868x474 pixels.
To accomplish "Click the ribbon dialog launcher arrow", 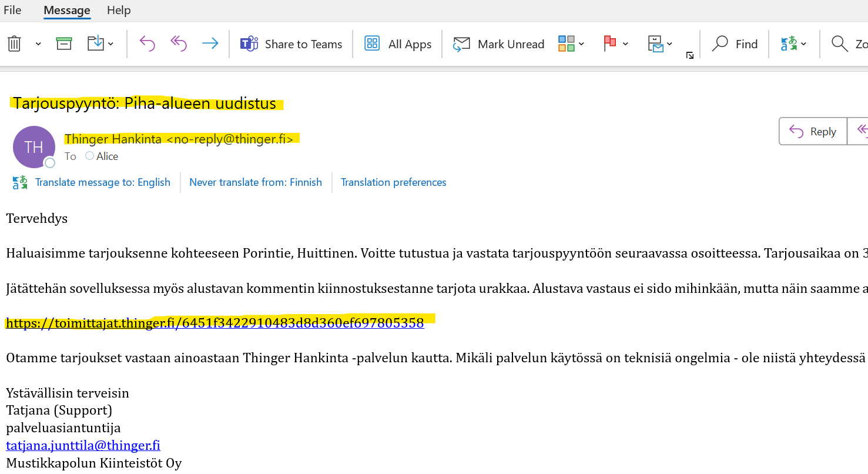I will [690, 55].
